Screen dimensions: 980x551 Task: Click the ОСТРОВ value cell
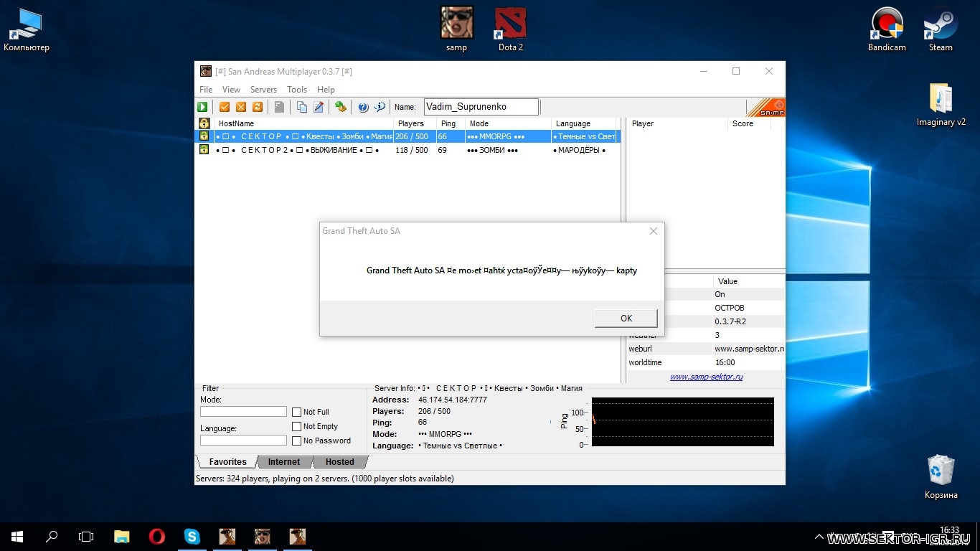coord(730,308)
